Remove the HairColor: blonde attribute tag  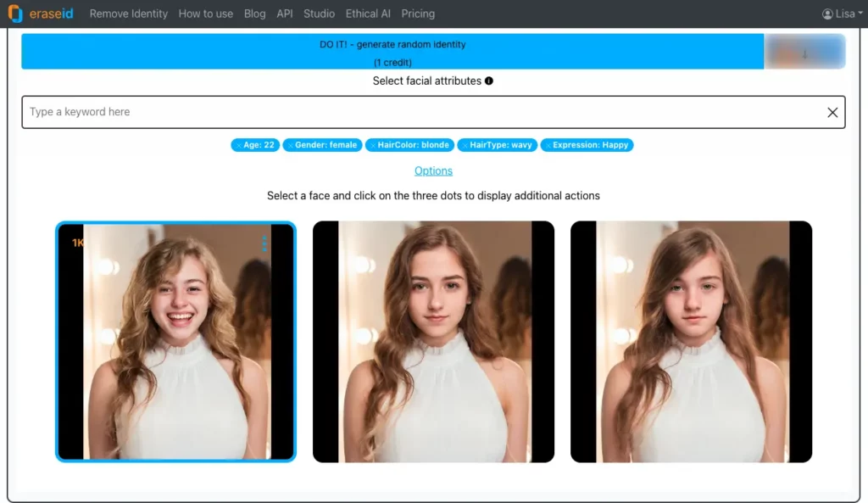point(374,145)
